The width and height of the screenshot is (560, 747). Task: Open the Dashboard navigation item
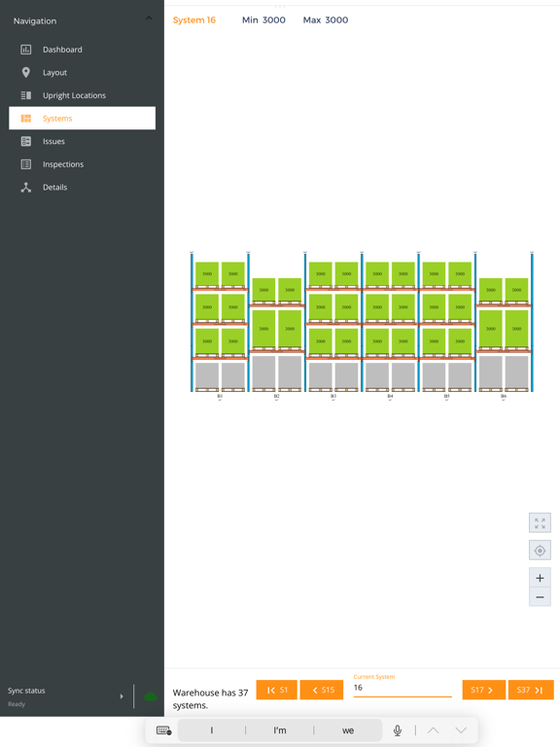[x=82, y=50]
